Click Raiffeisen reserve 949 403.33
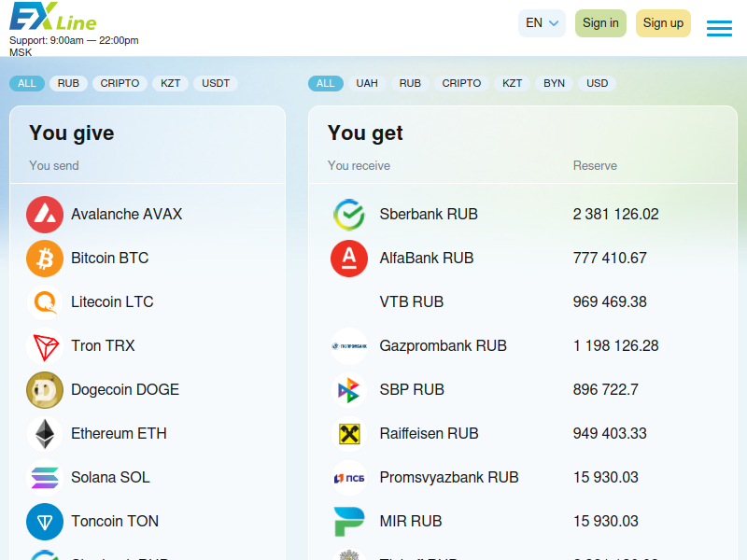 click(x=610, y=433)
